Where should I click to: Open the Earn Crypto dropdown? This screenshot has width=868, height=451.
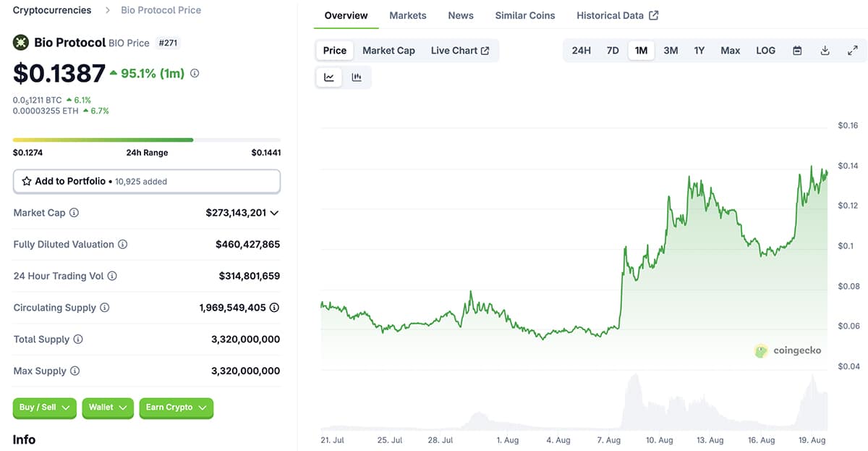[x=176, y=408]
